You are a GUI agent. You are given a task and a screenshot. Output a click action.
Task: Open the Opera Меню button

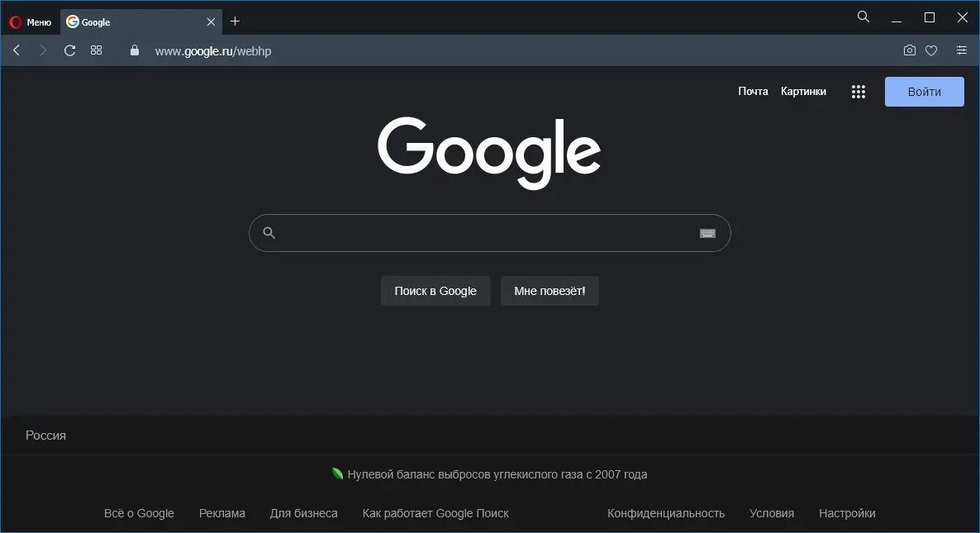[x=30, y=21]
